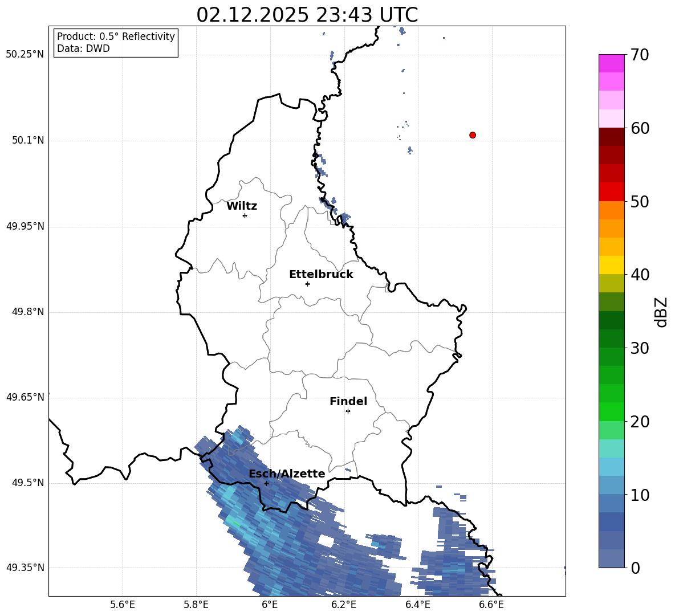
Task: Click the colorbar's 20 tick label
Action: click(x=640, y=422)
